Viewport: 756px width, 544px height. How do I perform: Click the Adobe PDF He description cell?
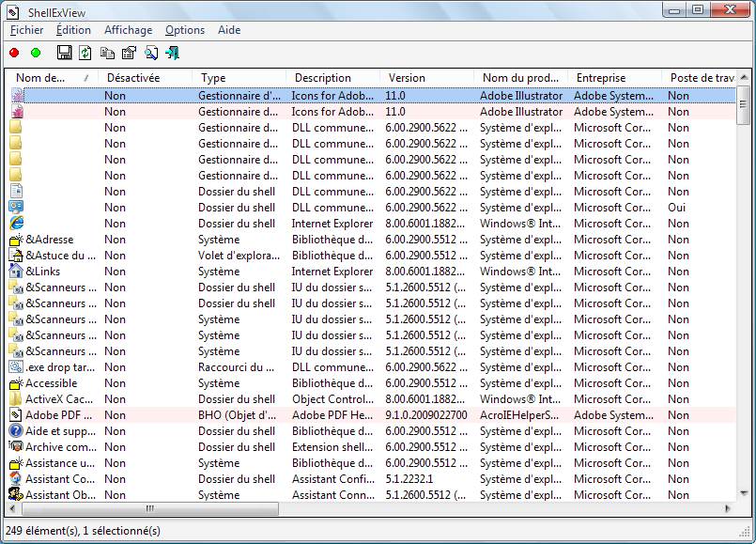point(332,414)
